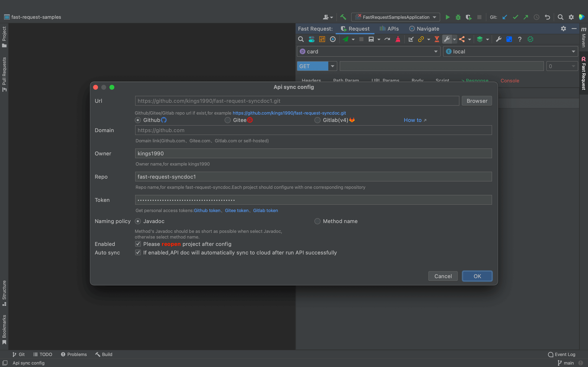Choose Method name naming policy
The image size is (588, 367).
(317, 221)
